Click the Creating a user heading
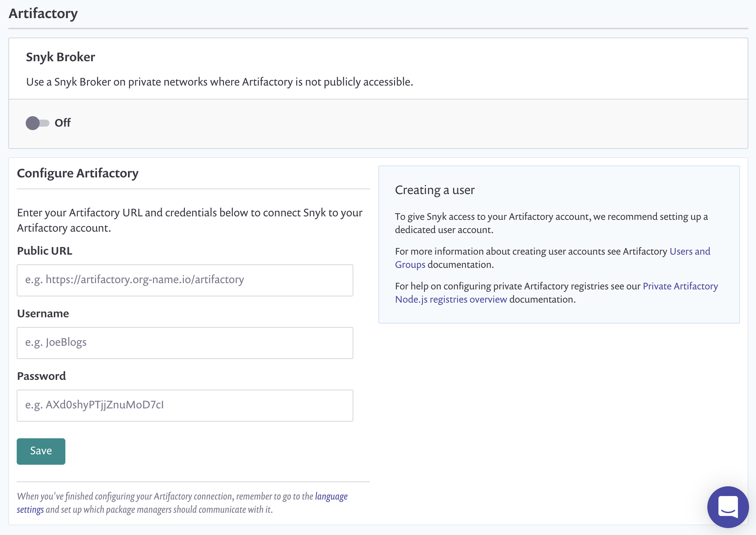This screenshot has height=535, width=756. [434, 190]
